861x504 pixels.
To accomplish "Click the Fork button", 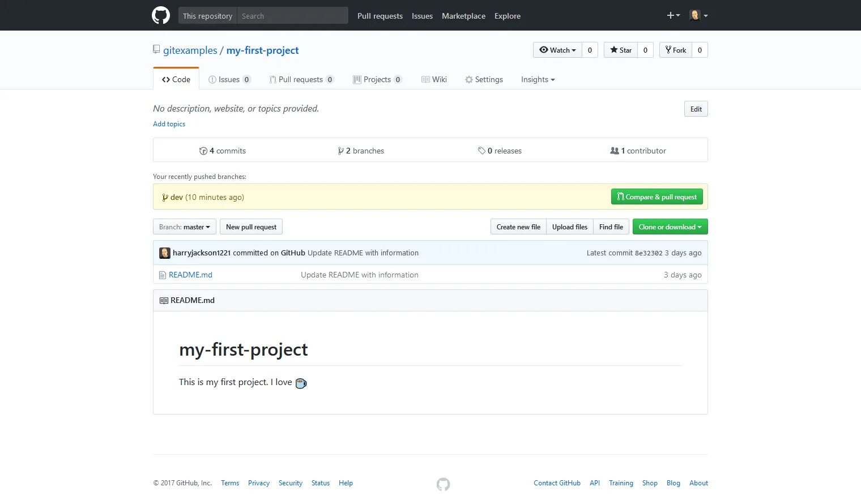I will [x=676, y=50].
